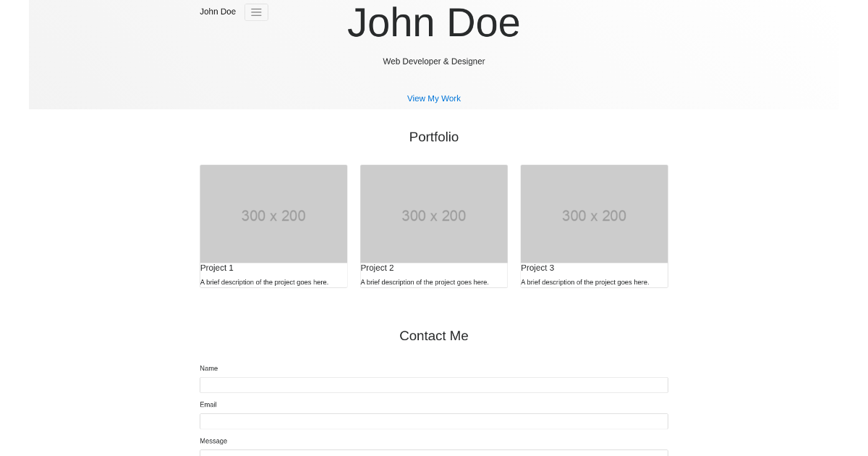The image size is (868, 456).
Task: Click the large 'John Doe' hero title
Action: coord(433,22)
